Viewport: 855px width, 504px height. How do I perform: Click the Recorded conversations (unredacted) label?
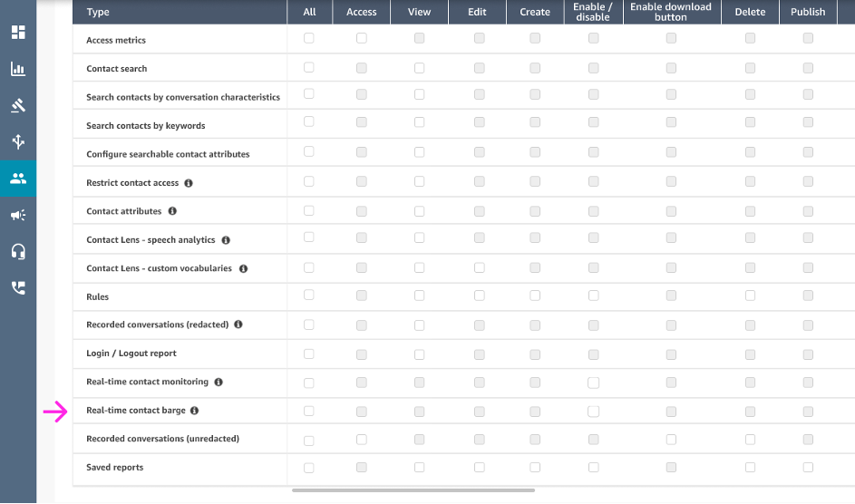(x=162, y=439)
